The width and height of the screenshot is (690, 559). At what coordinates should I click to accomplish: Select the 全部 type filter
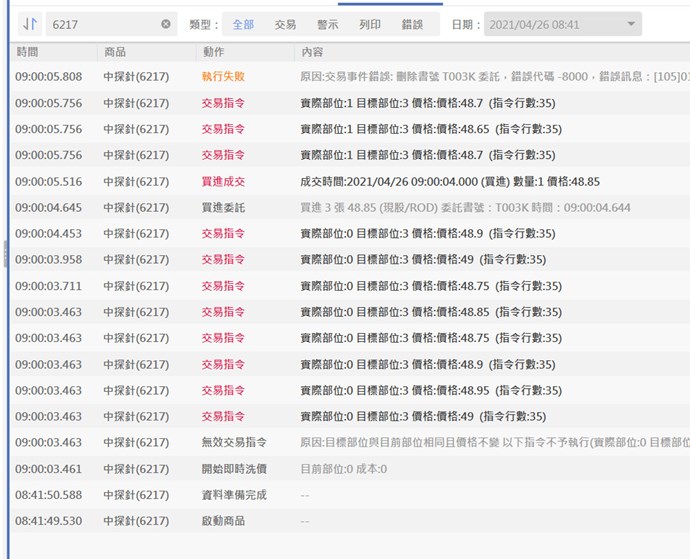click(244, 24)
